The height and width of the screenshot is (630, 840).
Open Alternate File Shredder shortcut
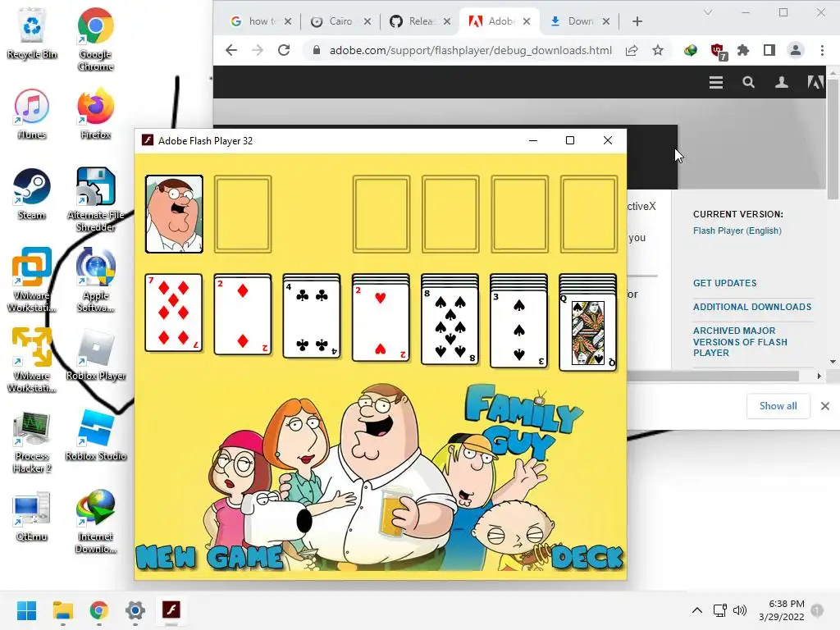click(x=95, y=199)
